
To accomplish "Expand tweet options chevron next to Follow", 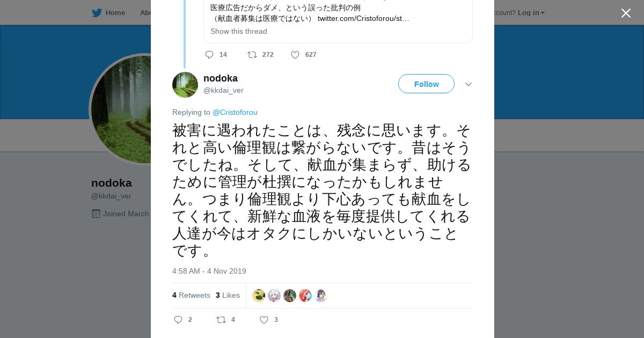I will pyautogui.click(x=469, y=84).
